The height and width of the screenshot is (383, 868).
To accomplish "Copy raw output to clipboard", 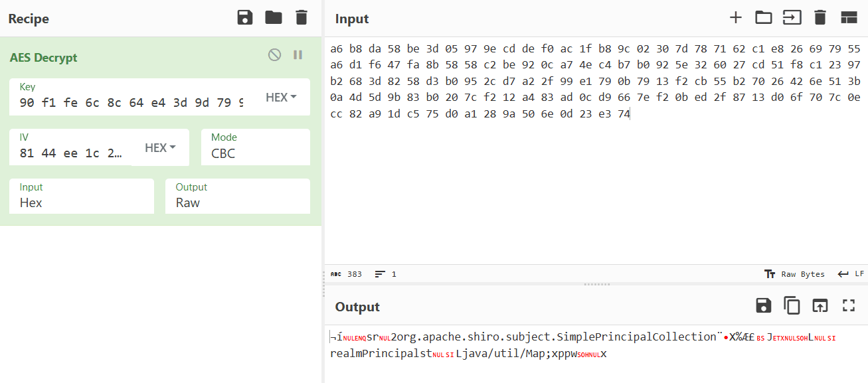I will 792,305.
